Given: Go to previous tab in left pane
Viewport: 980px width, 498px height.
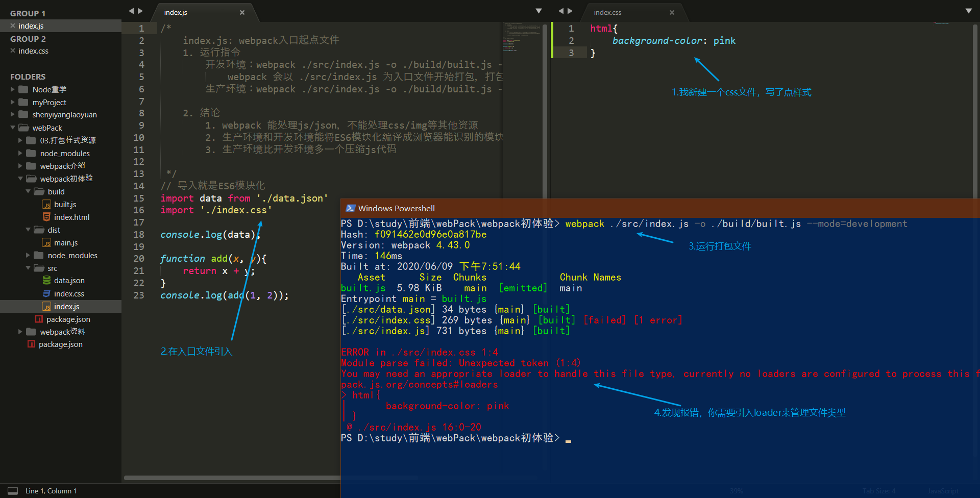Looking at the screenshot, I should click(x=131, y=11).
